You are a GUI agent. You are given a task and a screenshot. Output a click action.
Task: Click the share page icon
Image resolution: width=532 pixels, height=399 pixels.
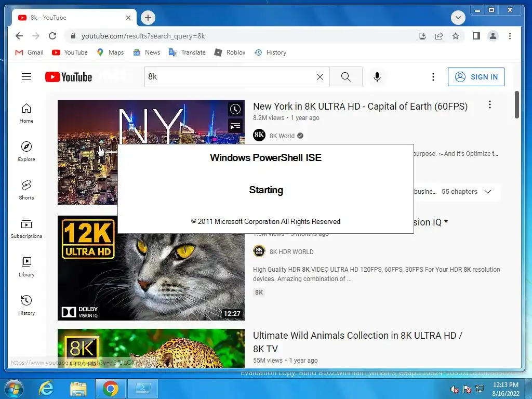click(x=439, y=36)
